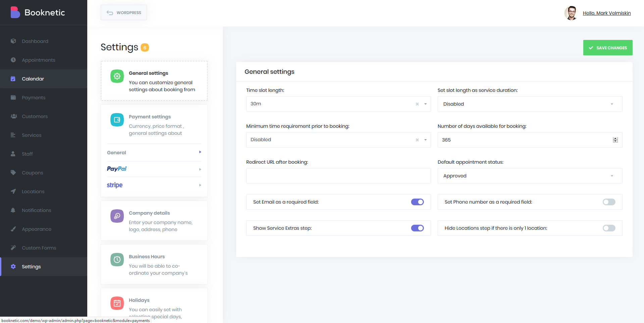This screenshot has width=644, height=323.
Task: Click the Payments card icon
Action: pos(13,98)
